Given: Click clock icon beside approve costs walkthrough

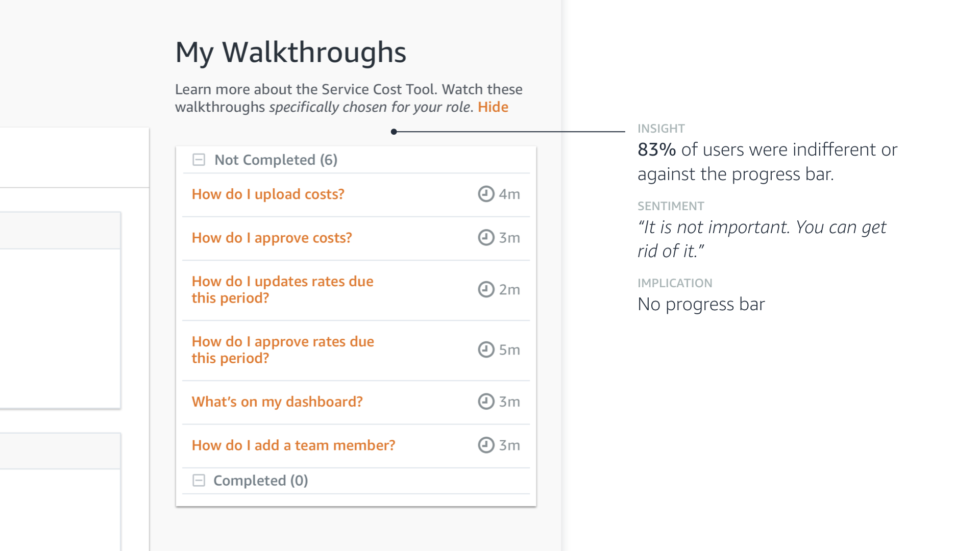Looking at the screenshot, I should pos(486,238).
